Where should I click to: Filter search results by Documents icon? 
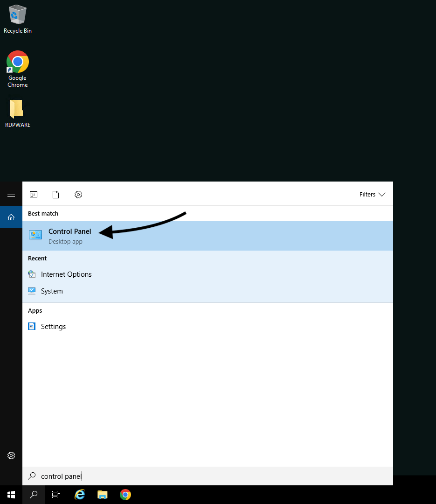55,195
